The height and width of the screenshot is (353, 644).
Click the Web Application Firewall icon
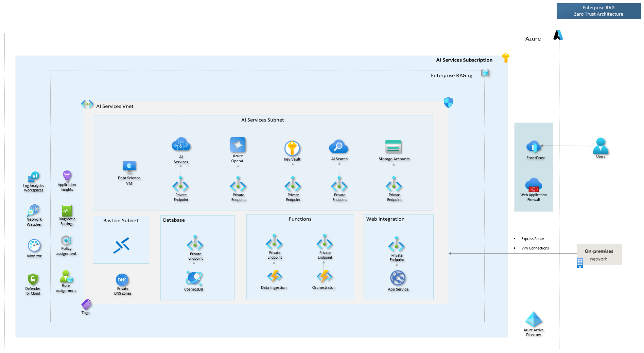534,185
